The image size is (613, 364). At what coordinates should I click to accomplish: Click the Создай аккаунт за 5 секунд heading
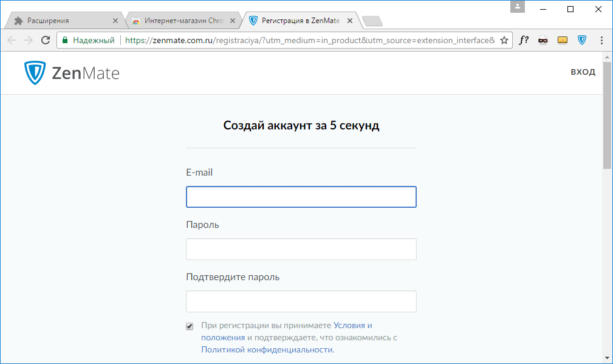click(x=301, y=125)
